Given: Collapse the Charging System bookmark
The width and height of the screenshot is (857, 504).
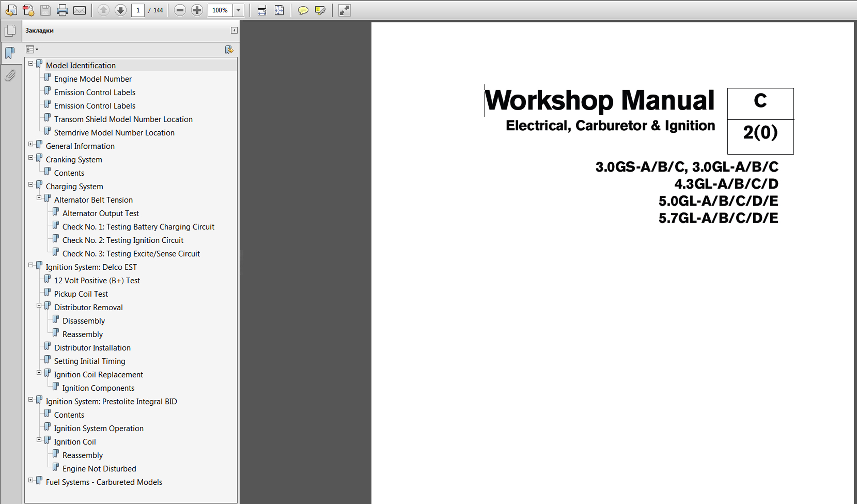Looking at the screenshot, I should click(31, 184).
